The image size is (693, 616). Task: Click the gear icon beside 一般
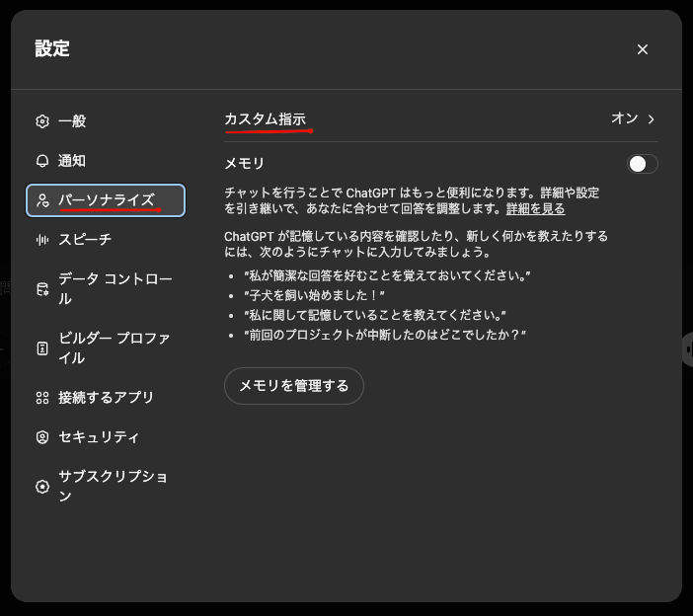pyautogui.click(x=42, y=121)
